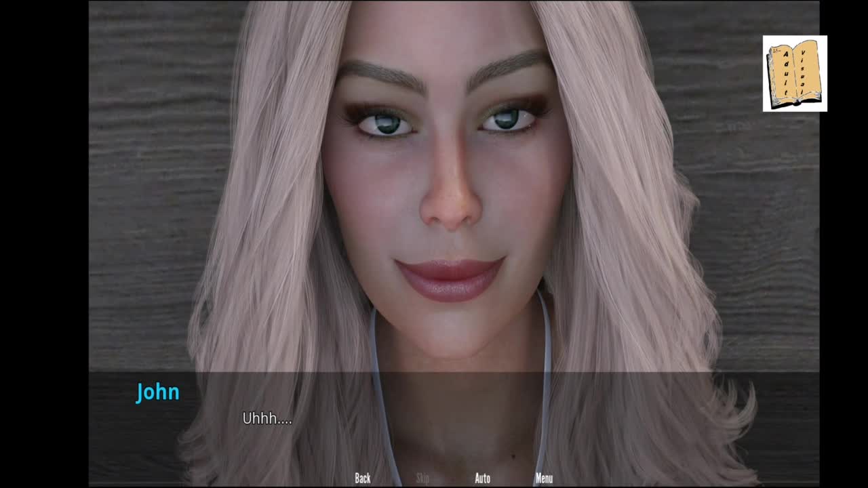Click the eye on the right side
This screenshot has width=868, height=488.
[507, 119]
